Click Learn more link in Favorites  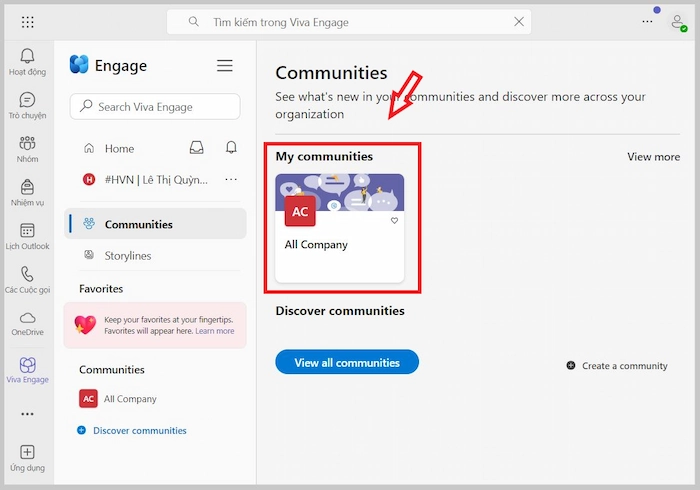tap(215, 331)
